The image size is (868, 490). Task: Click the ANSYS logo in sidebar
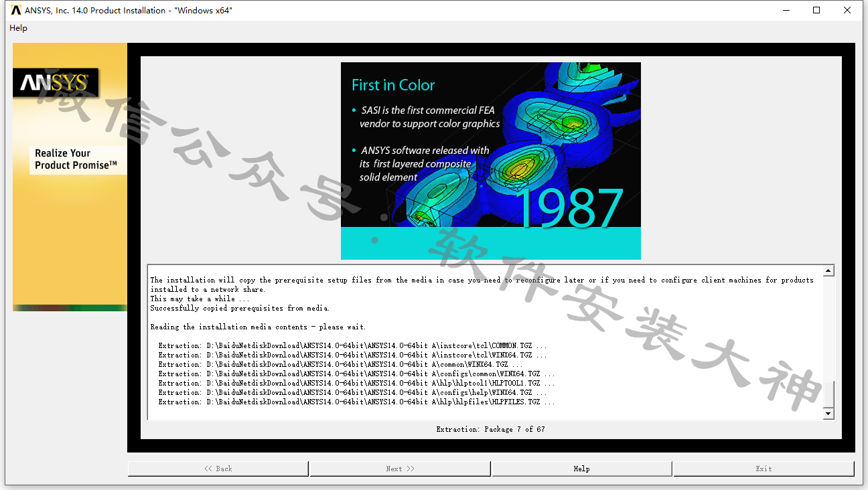[x=55, y=82]
